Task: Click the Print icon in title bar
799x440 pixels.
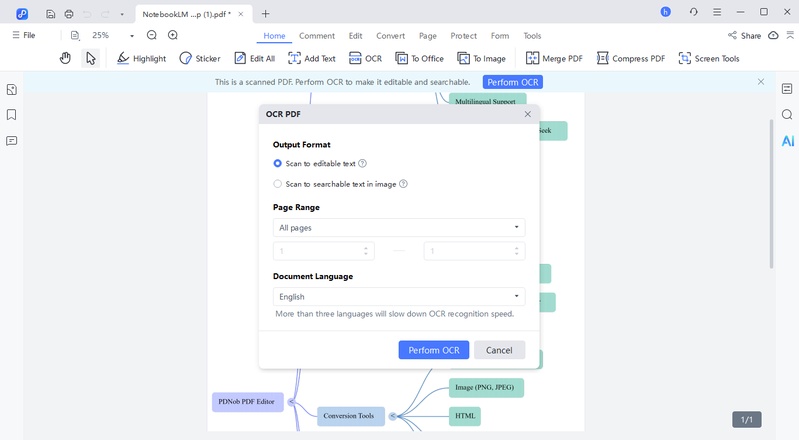Action: [69, 14]
